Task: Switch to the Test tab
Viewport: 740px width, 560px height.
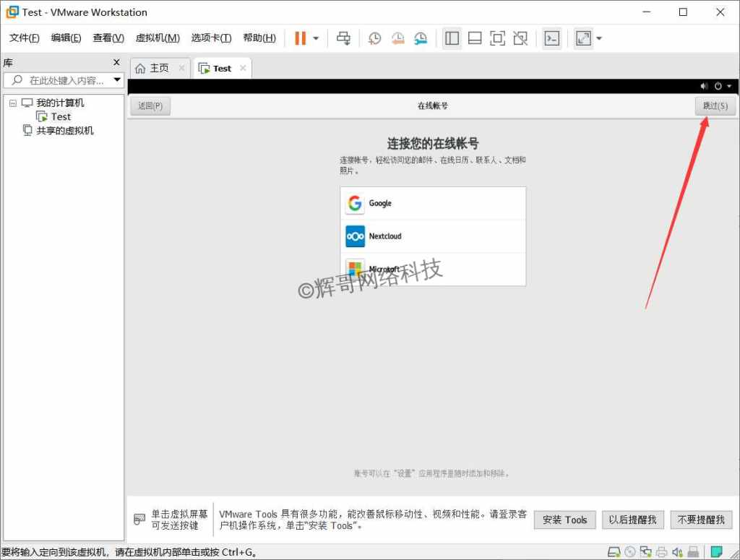Action: click(222, 69)
